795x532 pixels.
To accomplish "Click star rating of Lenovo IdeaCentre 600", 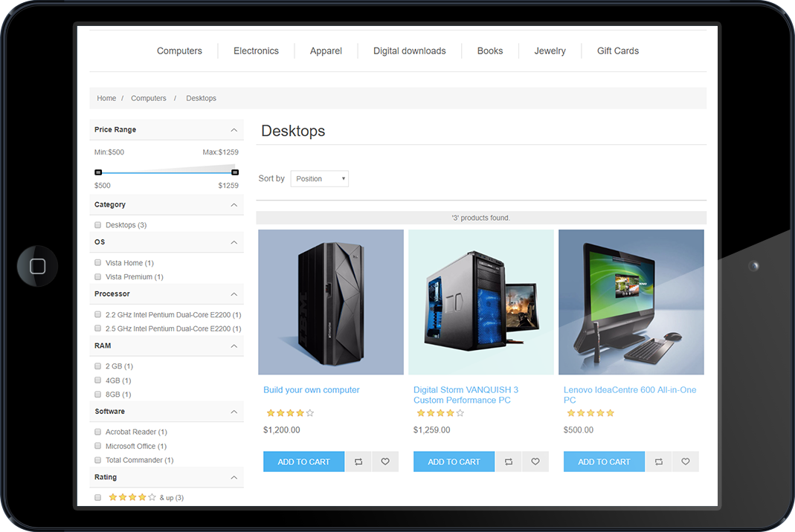I will 590,413.
